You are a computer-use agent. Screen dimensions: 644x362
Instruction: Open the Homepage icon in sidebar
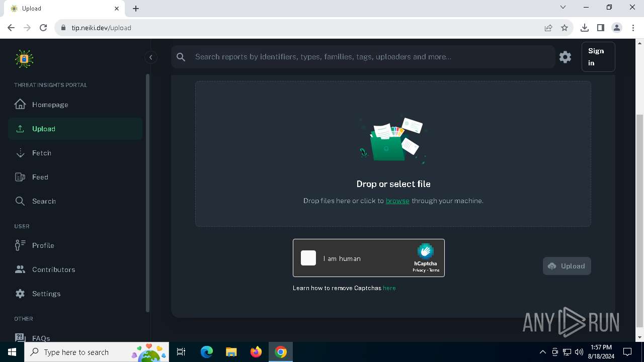[x=20, y=105]
